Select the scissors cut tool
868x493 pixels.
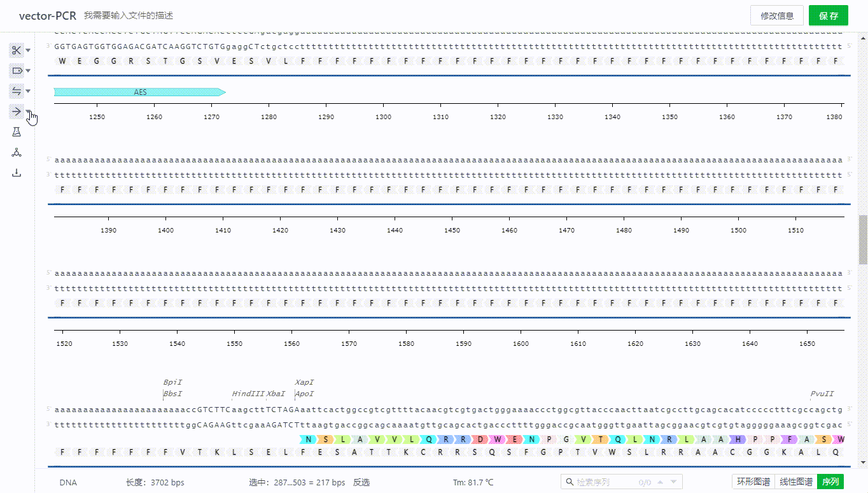click(17, 50)
